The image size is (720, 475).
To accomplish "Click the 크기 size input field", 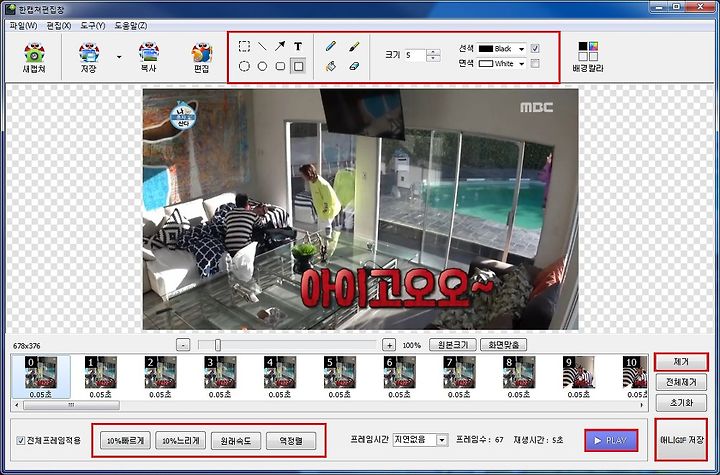I will pos(415,55).
